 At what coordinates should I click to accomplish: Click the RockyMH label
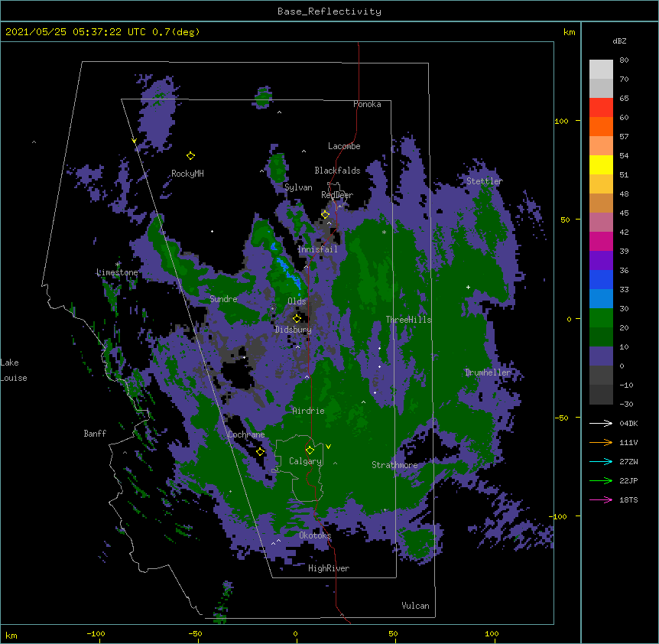(x=187, y=174)
